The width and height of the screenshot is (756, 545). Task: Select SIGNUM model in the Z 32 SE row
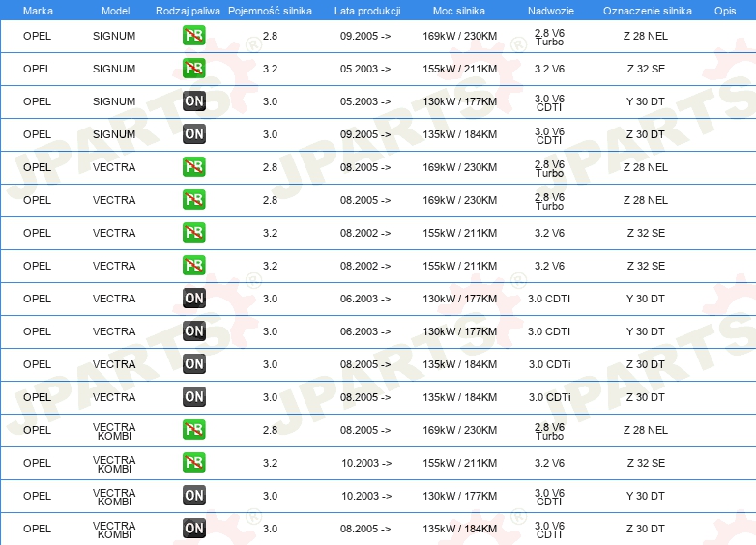[114, 69]
